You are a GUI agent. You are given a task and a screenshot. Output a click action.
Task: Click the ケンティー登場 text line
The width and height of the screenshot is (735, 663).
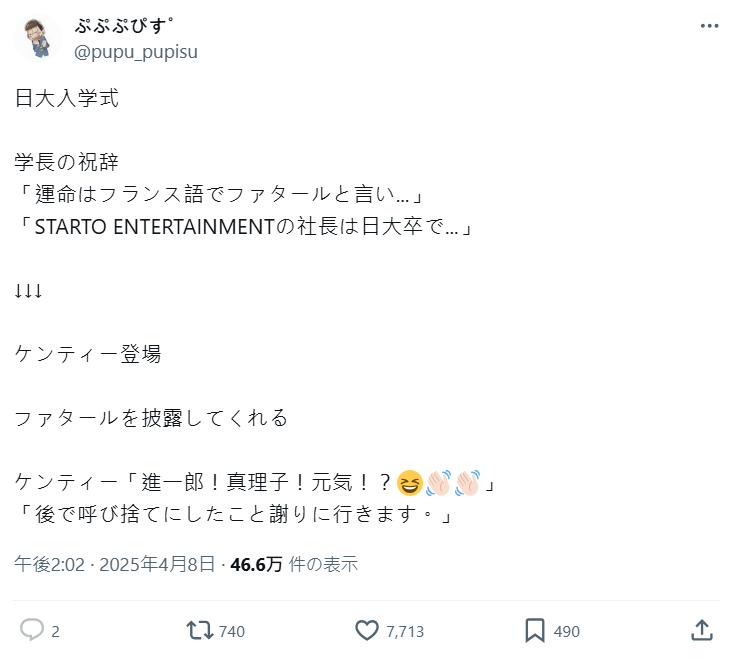[88, 354]
